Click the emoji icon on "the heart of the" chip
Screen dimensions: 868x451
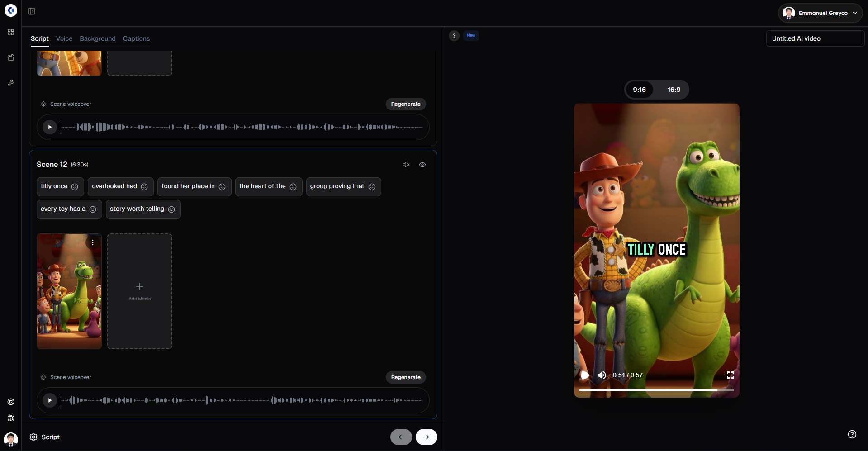point(293,187)
